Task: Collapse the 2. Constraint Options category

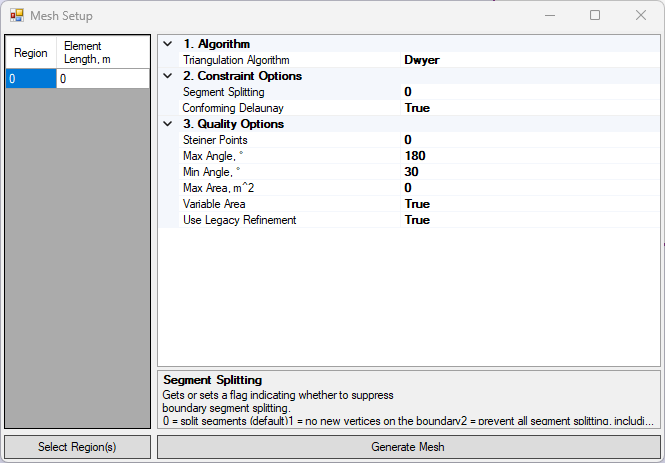Action: point(168,76)
